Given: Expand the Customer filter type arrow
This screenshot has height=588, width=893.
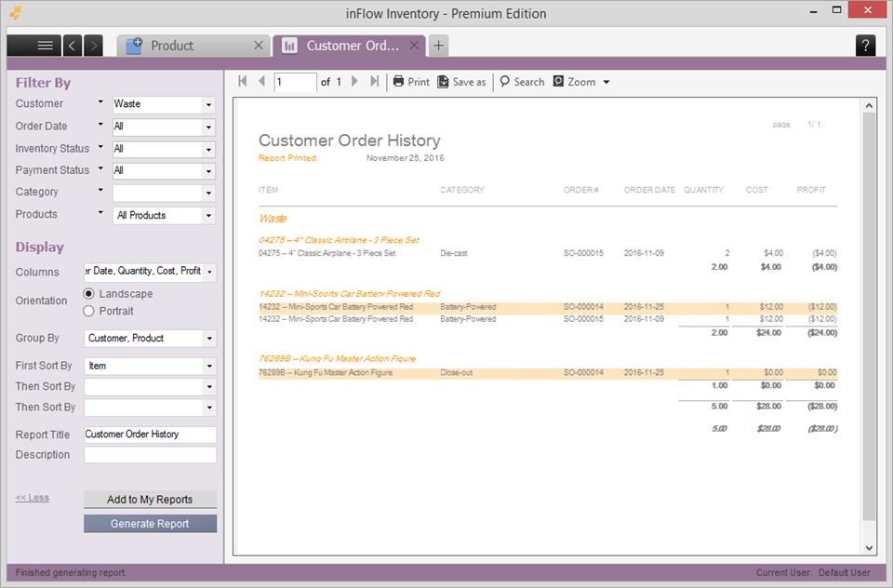Looking at the screenshot, I should [x=100, y=102].
